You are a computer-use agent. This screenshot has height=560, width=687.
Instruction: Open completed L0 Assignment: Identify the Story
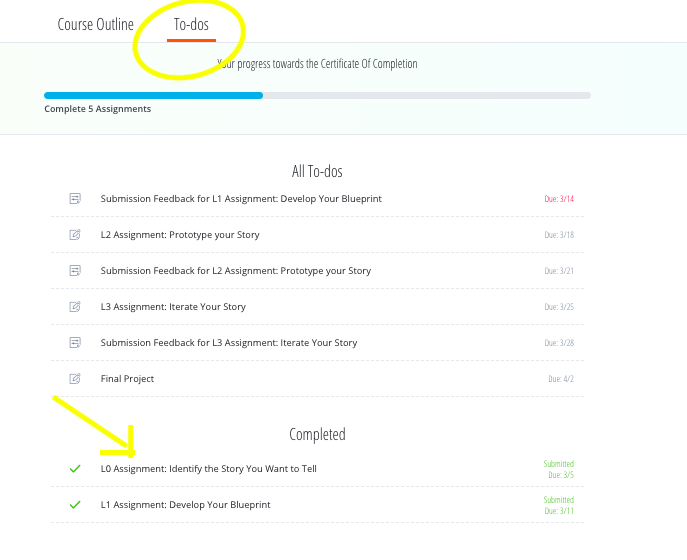209,469
